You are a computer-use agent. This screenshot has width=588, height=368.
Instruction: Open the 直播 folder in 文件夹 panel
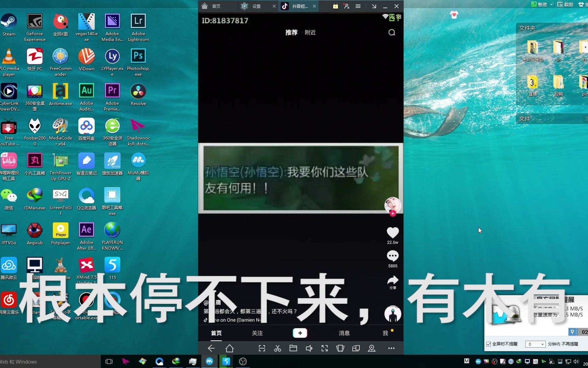533,86
